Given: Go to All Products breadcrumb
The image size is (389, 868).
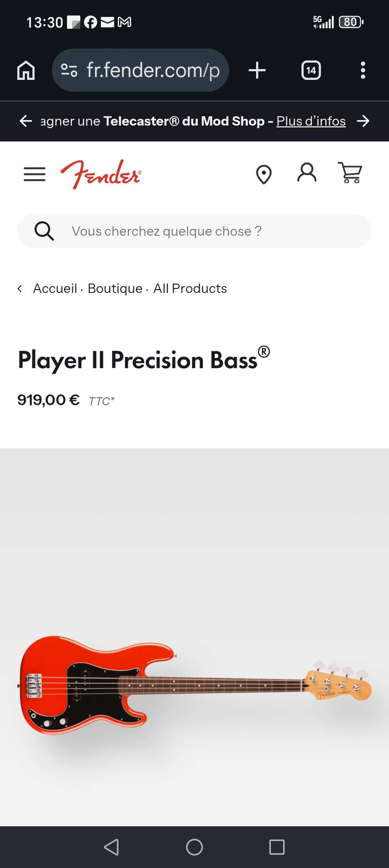Looking at the screenshot, I should (190, 289).
